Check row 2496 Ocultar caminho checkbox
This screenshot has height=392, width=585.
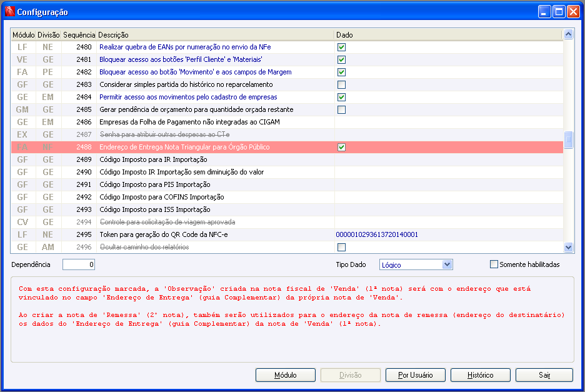click(x=341, y=247)
